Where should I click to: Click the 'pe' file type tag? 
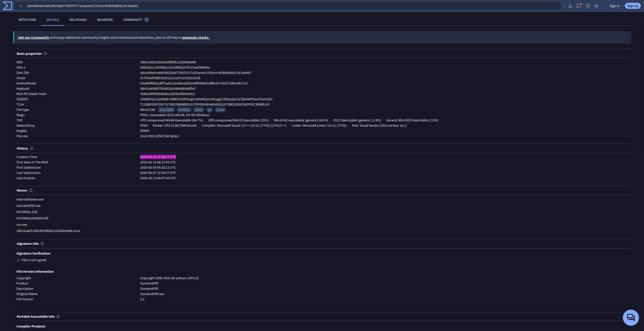[209, 110]
